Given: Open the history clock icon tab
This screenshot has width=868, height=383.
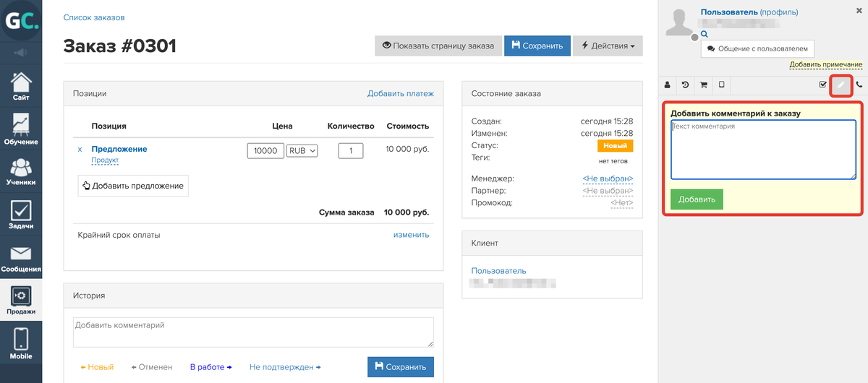Looking at the screenshot, I should click(x=685, y=85).
